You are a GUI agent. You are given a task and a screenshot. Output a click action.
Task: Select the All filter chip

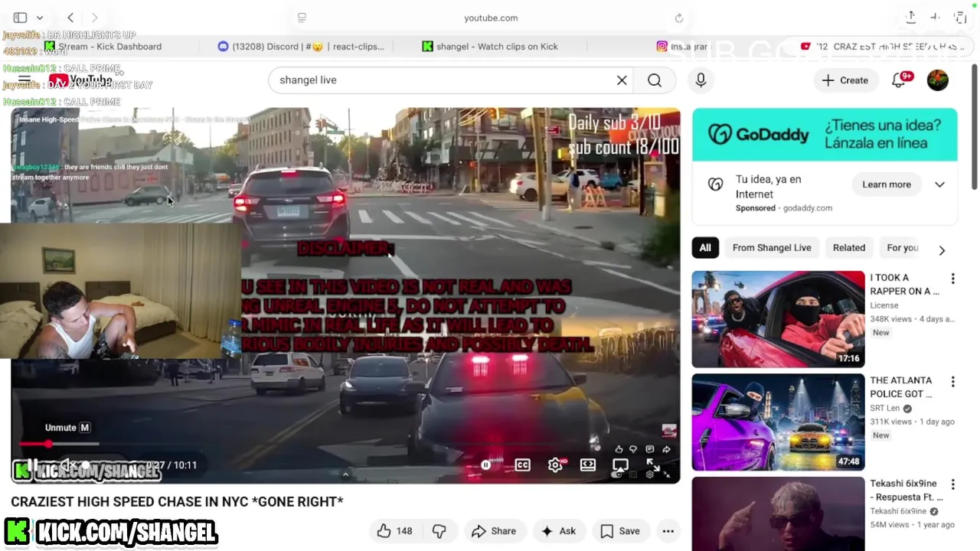[x=705, y=248]
